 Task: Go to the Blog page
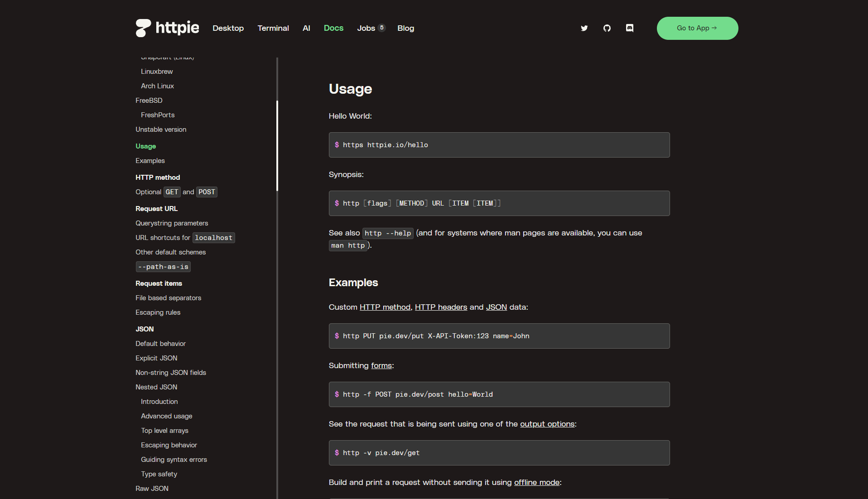coord(405,28)
